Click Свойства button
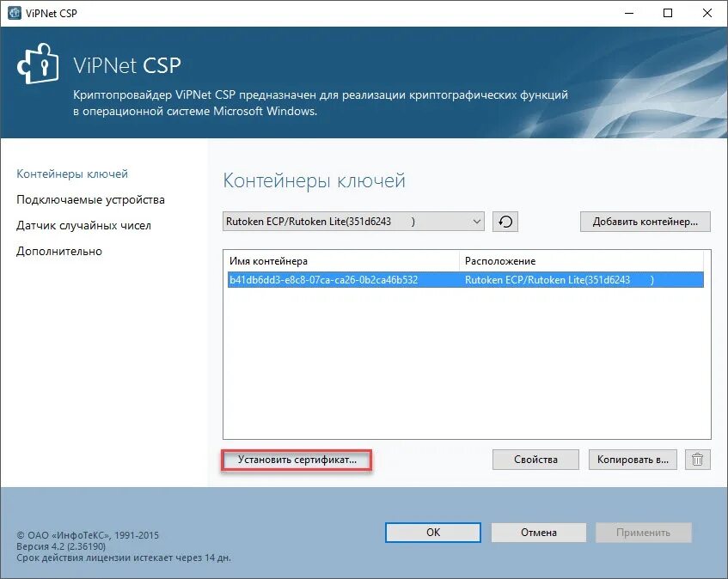The height and width of the screenshot is (579, 728). [535, 460]
